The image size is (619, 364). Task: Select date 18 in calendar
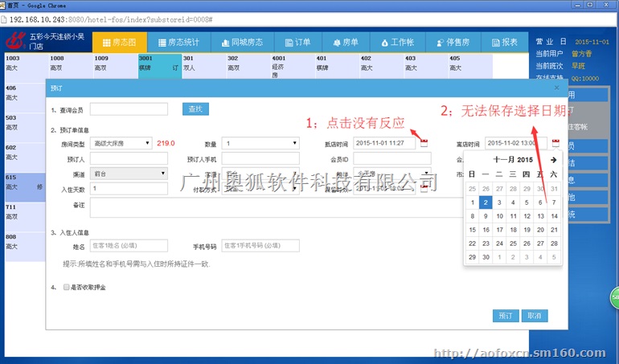tap(513, 230)
